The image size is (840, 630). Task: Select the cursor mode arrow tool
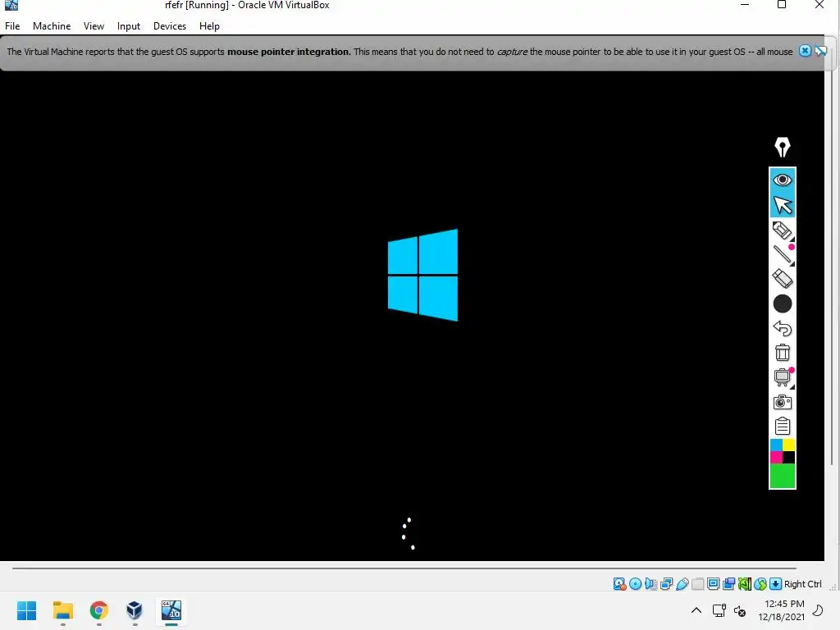click(782, 205)
